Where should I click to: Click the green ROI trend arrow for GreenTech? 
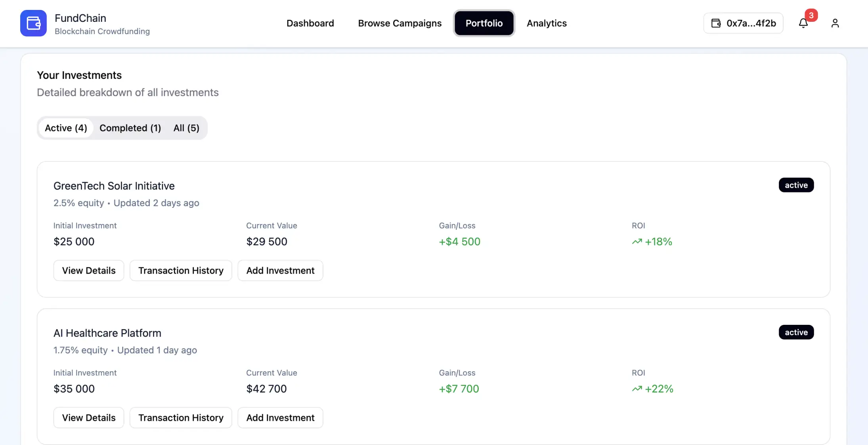(637, 242)
